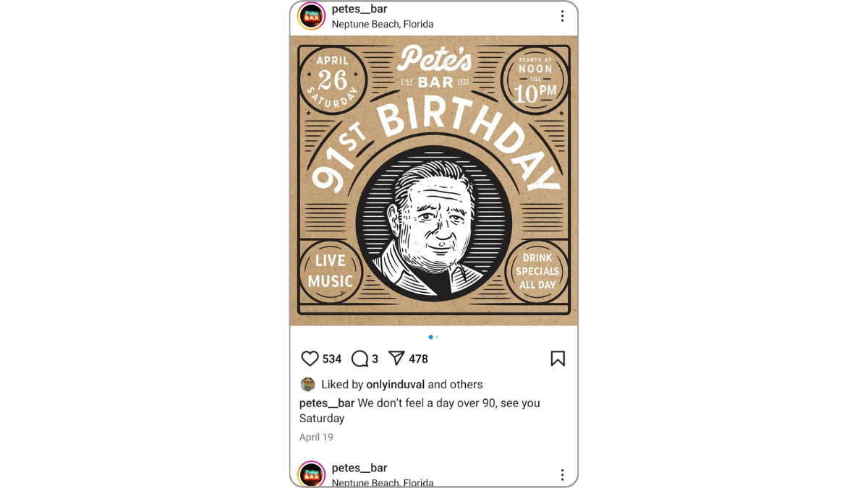The image size is (868, 488).
Task: Open the 3 comments count
Action: [x=375, y=359]
